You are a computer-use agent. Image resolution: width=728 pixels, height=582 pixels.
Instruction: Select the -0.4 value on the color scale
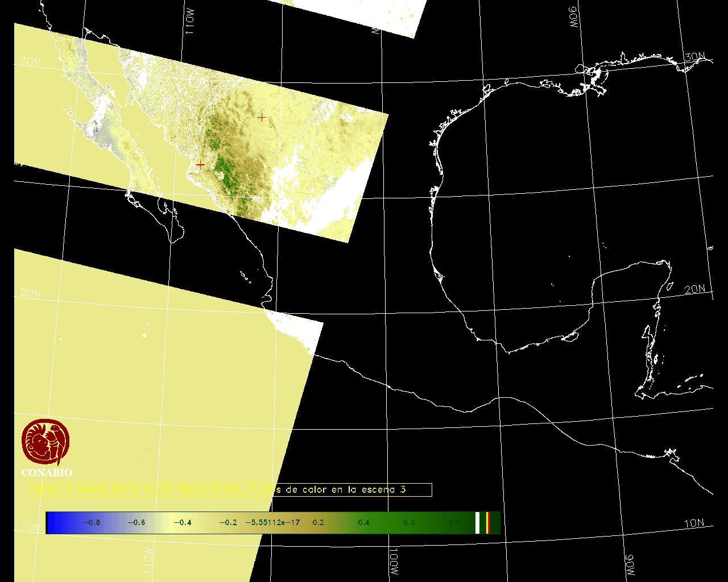pos(182,522)
